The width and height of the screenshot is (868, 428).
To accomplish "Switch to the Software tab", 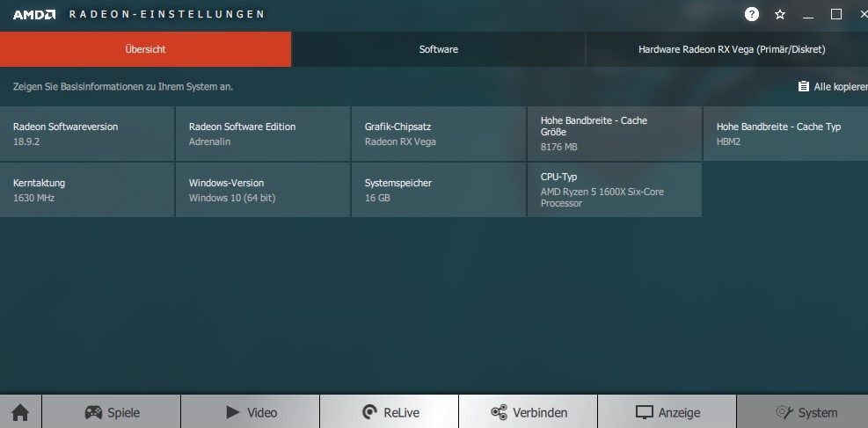I will (x=439, y=49).
